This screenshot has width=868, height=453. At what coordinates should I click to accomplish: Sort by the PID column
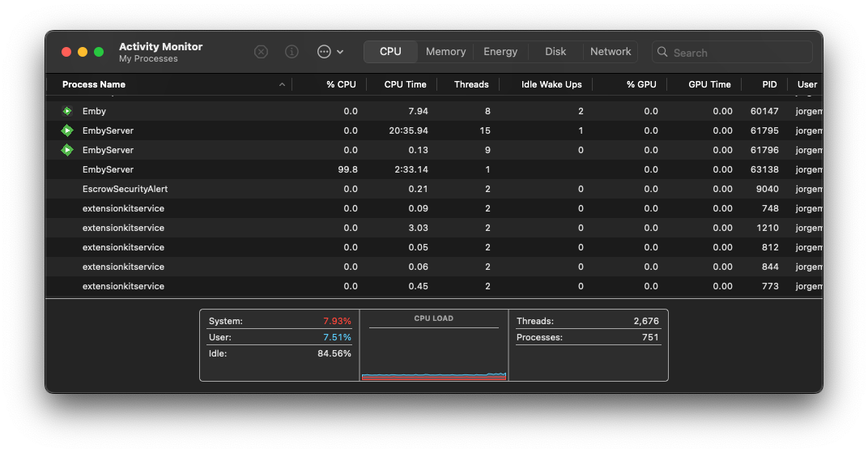coord(769,84)
